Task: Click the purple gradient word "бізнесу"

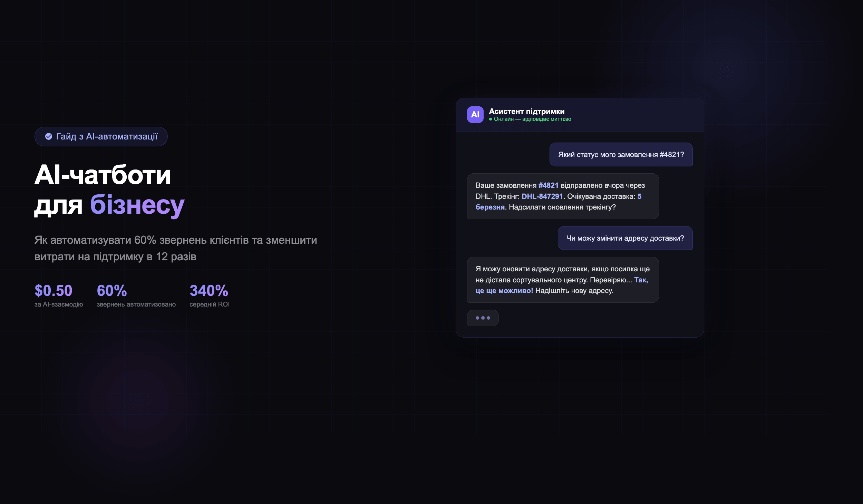Action: [137, 205]
